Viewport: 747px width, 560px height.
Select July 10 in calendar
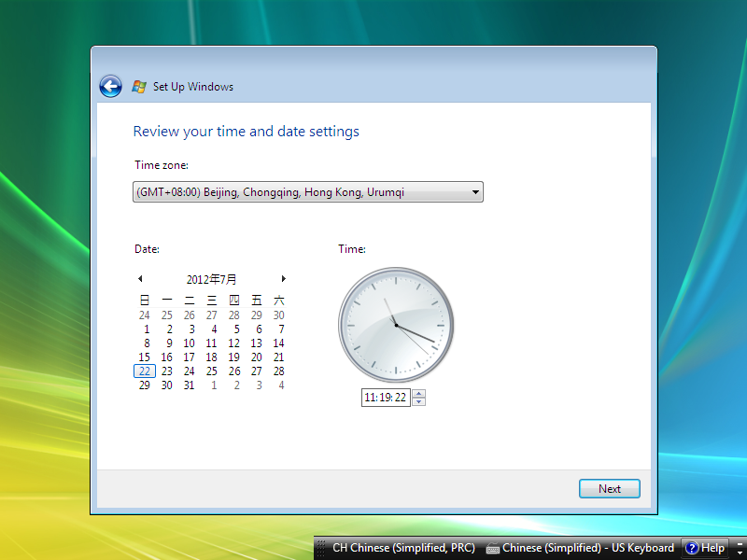190,343
